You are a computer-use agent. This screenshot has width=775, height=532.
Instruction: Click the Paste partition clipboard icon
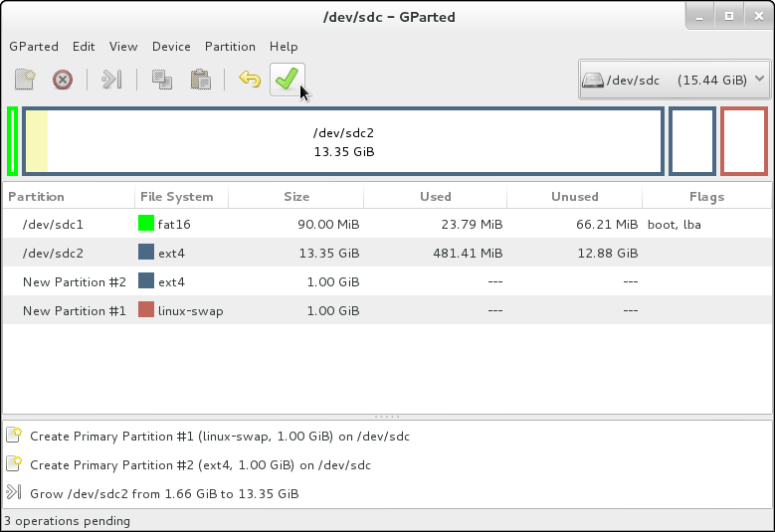pos(200,80)
